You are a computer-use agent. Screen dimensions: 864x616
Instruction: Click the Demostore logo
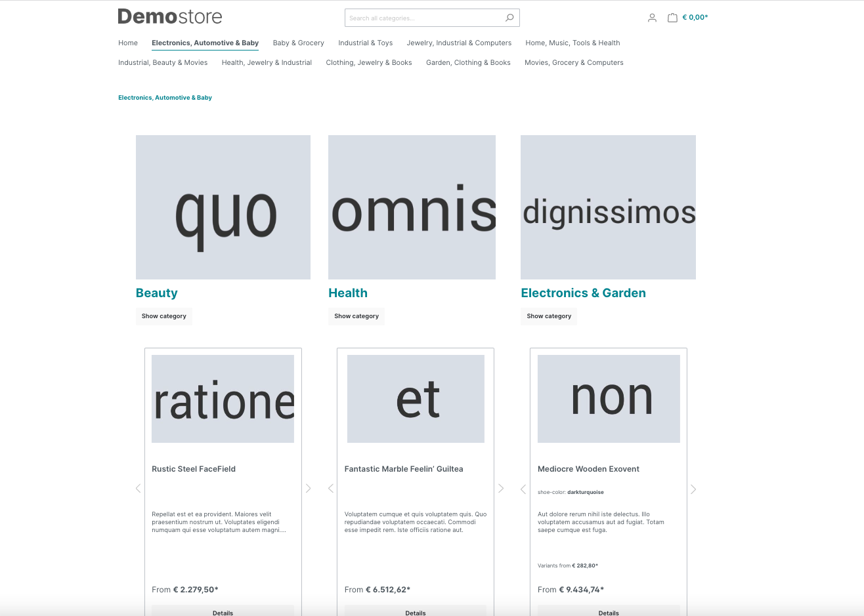pyautogui.click(x=170, y=16)
